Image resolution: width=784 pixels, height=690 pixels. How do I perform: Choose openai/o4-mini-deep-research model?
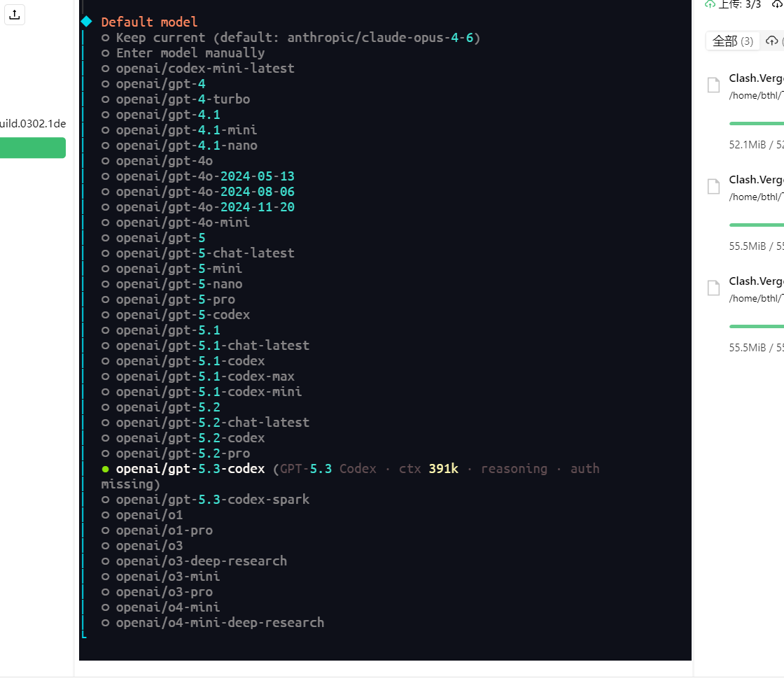click(x=213, y=623)
